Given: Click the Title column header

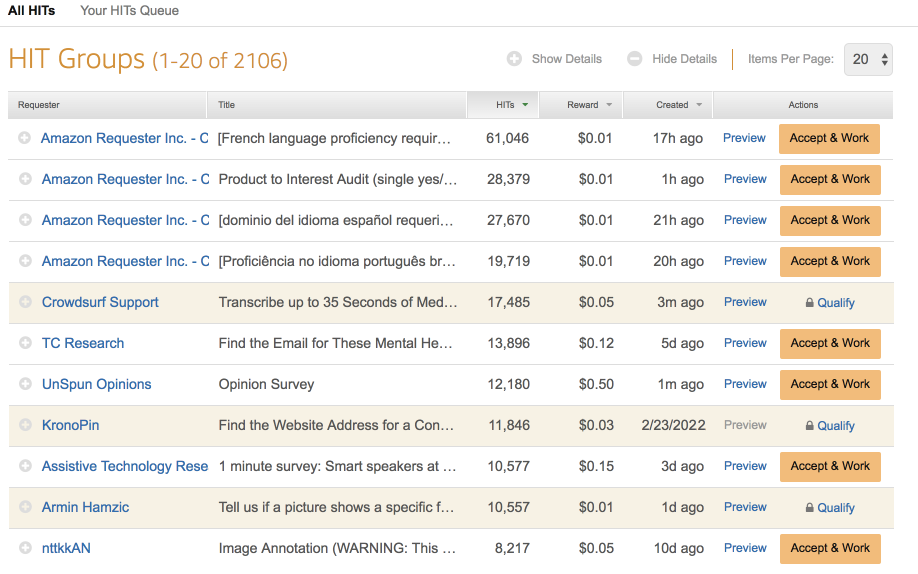Looking at the screenshot, I should tap(337, 105).
